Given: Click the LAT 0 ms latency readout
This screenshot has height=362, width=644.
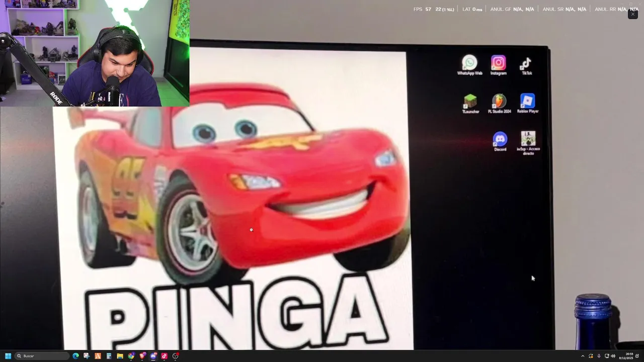Looking at the screenshot, I should [x=472, y=9].
